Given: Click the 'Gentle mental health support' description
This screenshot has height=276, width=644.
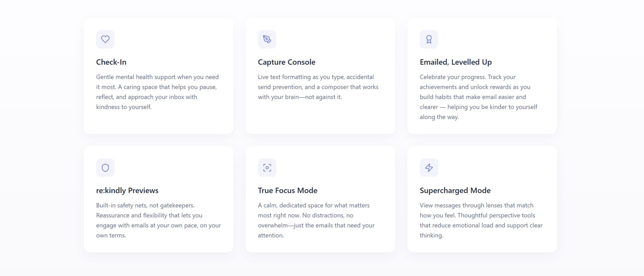Looking at the screenshot, I should (157, 92).
